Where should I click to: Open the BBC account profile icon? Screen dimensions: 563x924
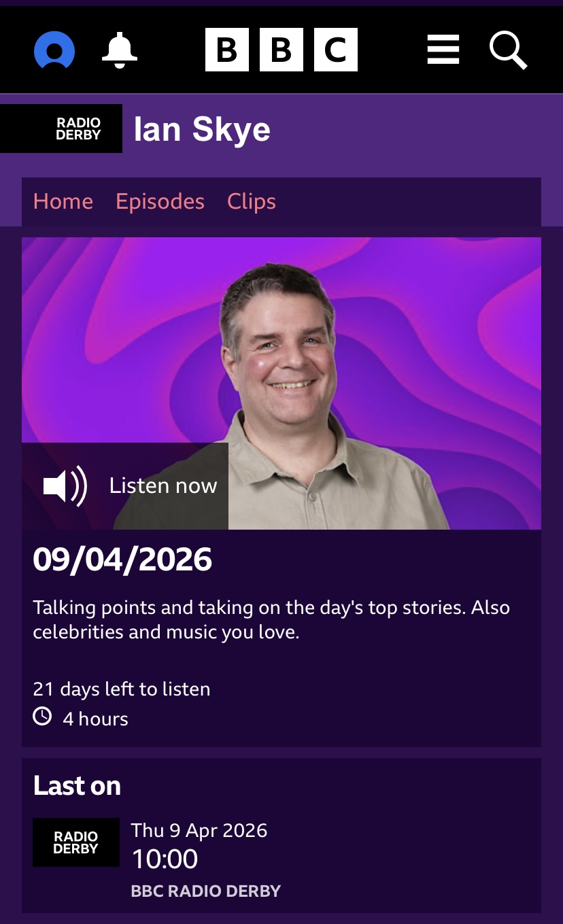coord(54,50)
